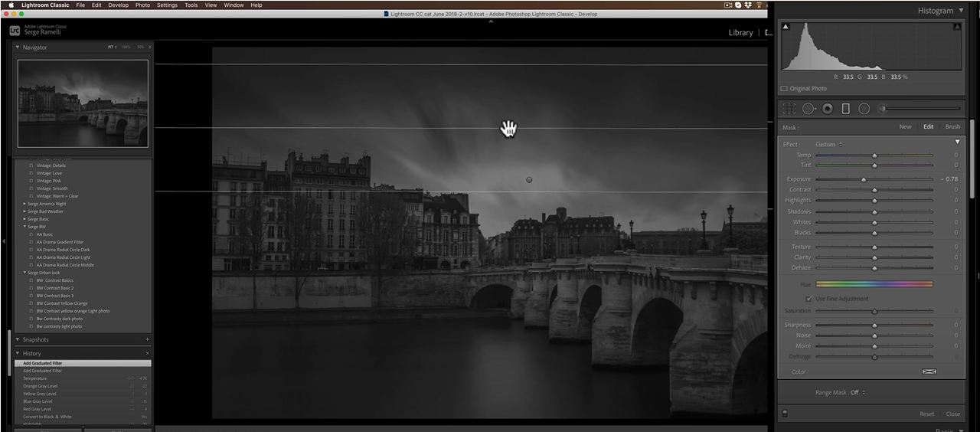Click the graduated filter pin on the photo
The image size is (980, 432).
coord(529,180)
